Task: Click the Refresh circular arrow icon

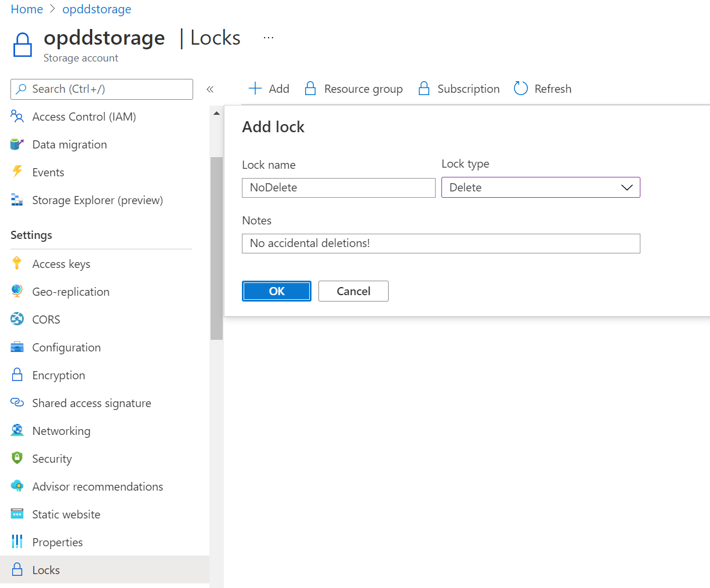Action: click(520, 89)
